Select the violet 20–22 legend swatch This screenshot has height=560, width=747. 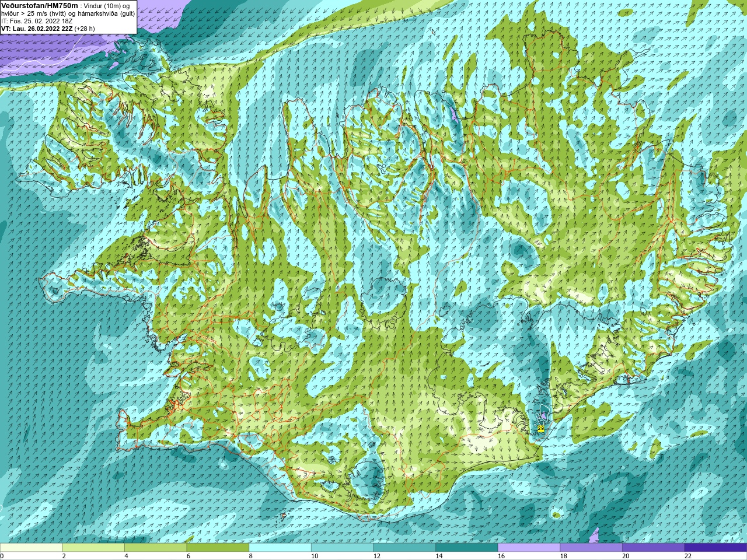click(653, 548)
